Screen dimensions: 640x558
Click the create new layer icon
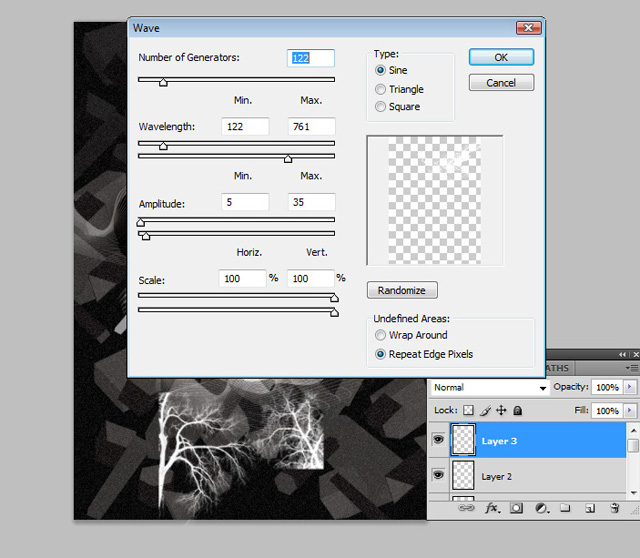click(590, 508)
